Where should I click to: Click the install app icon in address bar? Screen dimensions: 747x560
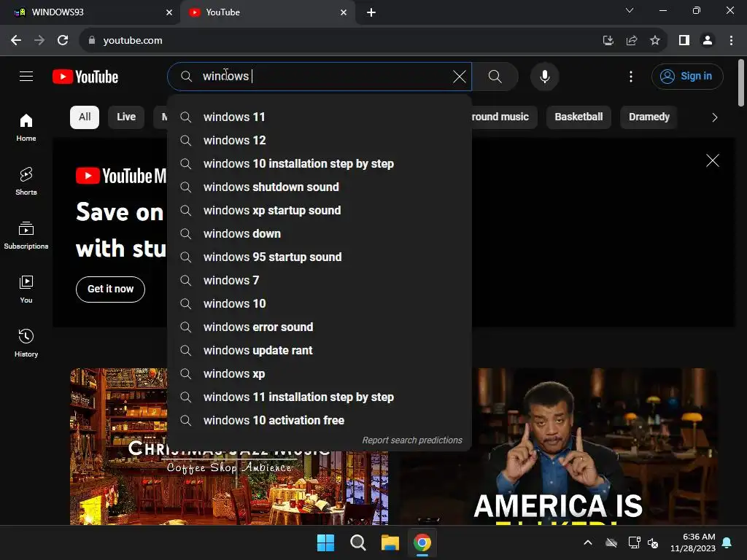pos(608,41)
